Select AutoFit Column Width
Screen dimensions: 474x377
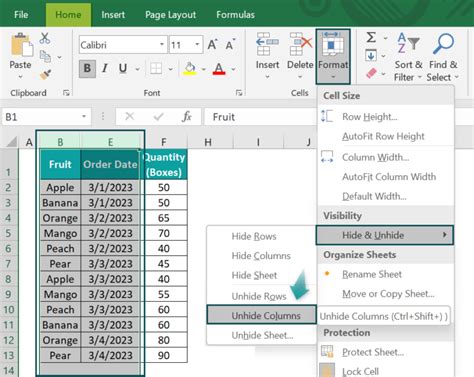tap(386, 177)
